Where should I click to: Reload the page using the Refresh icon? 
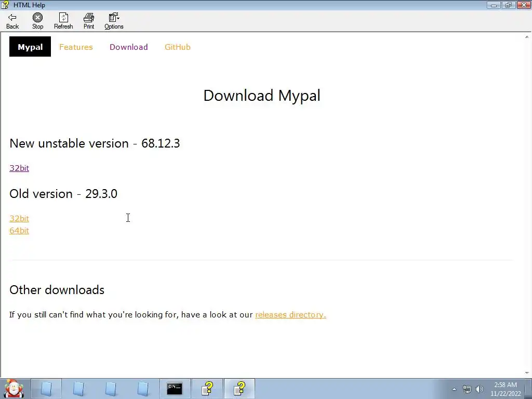63,21
